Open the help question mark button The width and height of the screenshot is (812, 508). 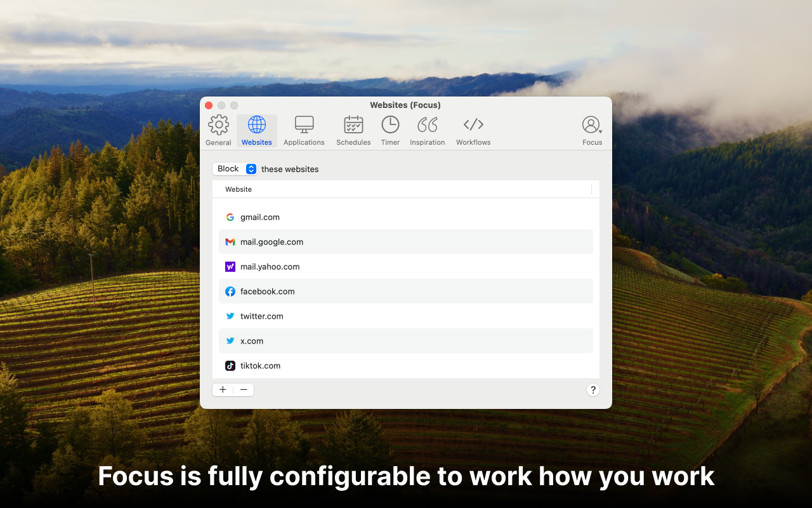tap(593, 390)
